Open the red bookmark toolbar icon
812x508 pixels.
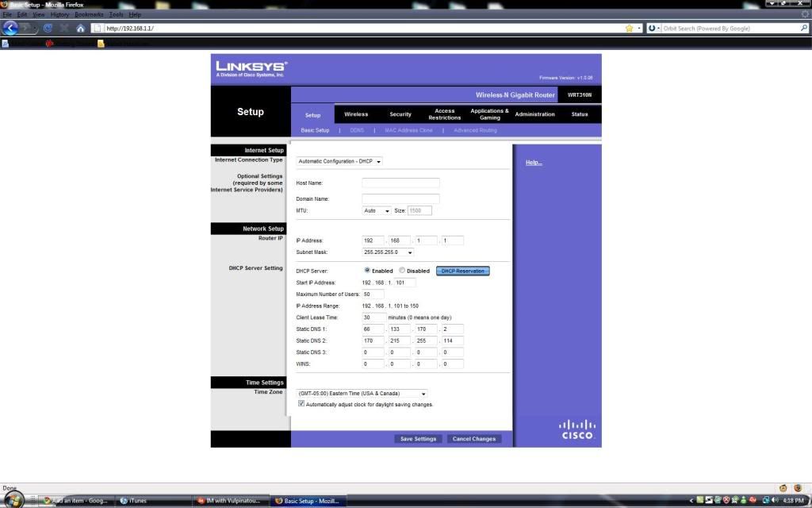click(49, 44)
